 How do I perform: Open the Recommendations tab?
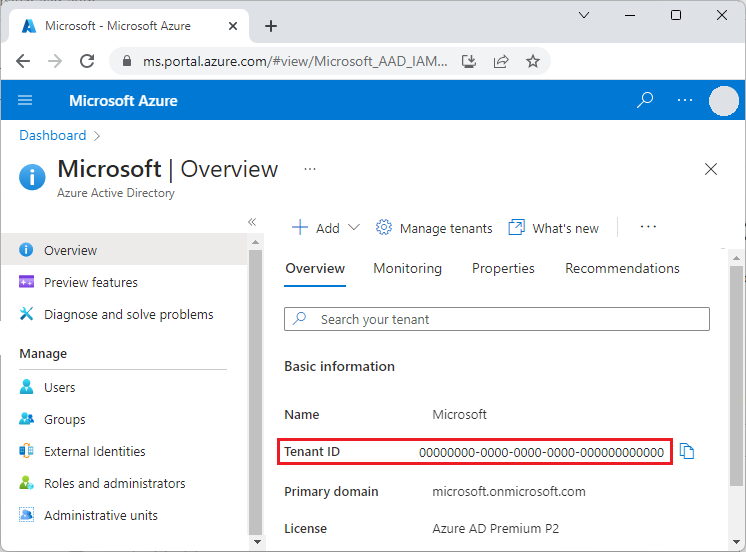click(x=622, y=268)
